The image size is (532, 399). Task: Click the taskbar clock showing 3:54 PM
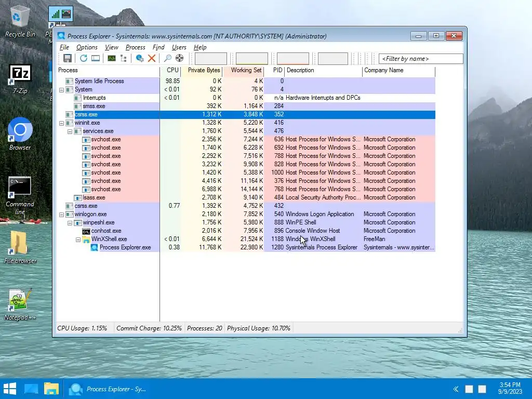click(x=510, y=389)
